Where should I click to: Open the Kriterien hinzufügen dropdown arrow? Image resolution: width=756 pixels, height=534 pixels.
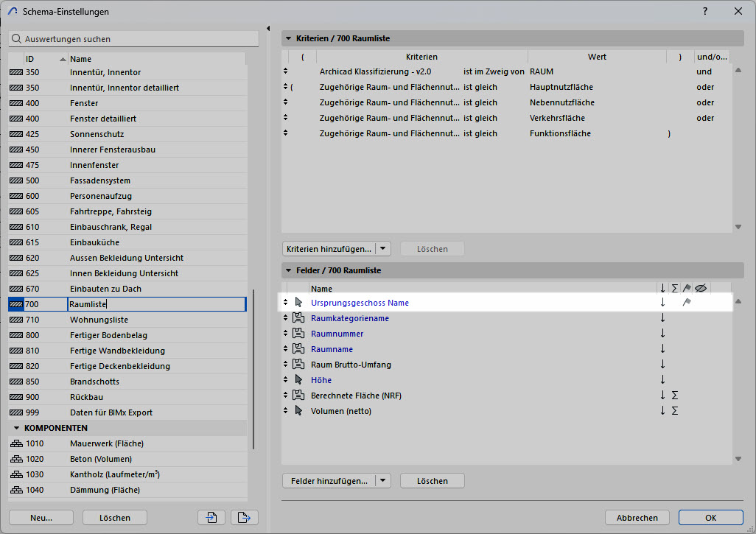pos(383,249)
